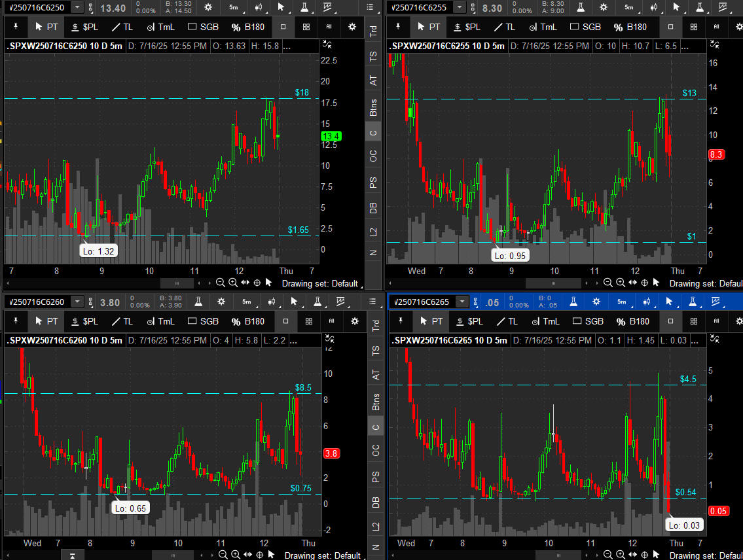Click Drawing set: Default under the C6250 chart

click(320, 283)
